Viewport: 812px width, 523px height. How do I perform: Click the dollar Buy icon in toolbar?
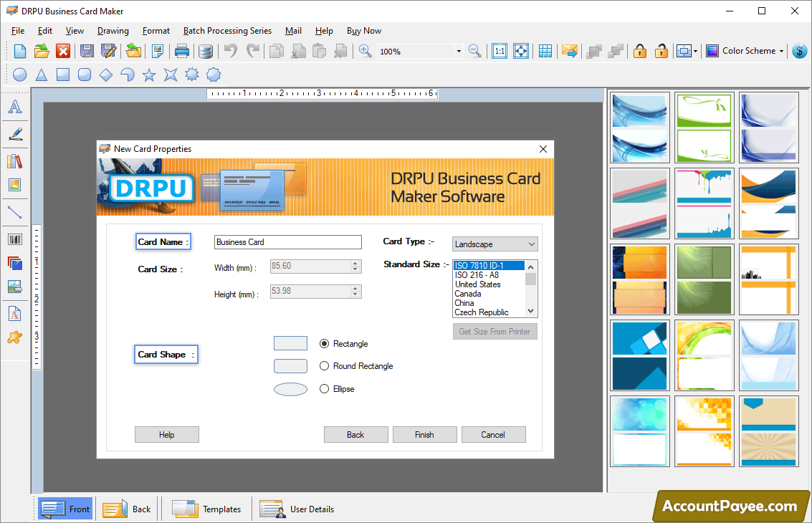800,51
